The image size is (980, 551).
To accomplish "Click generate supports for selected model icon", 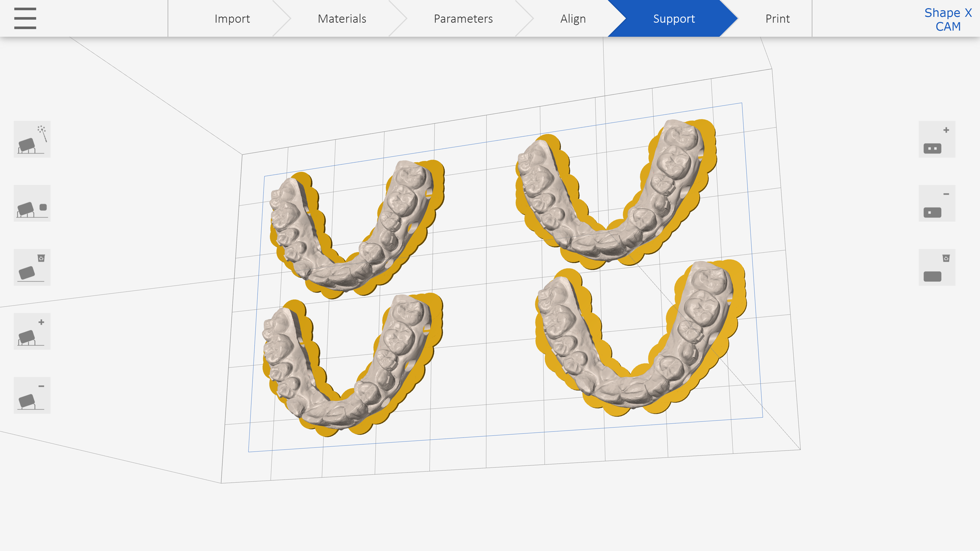I will click(32, 204).
